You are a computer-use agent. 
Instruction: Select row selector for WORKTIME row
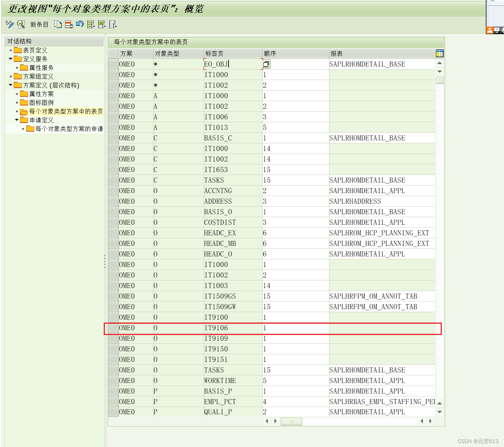point(114,380)
